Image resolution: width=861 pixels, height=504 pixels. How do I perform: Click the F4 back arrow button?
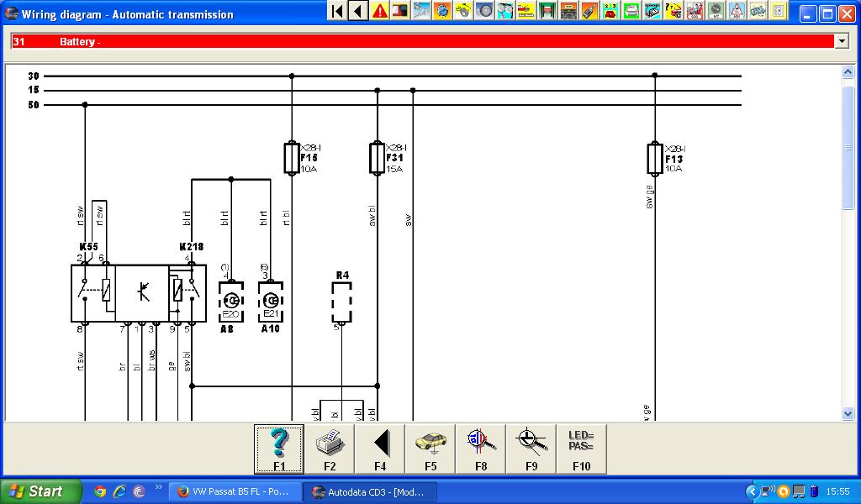coord(380,449)
